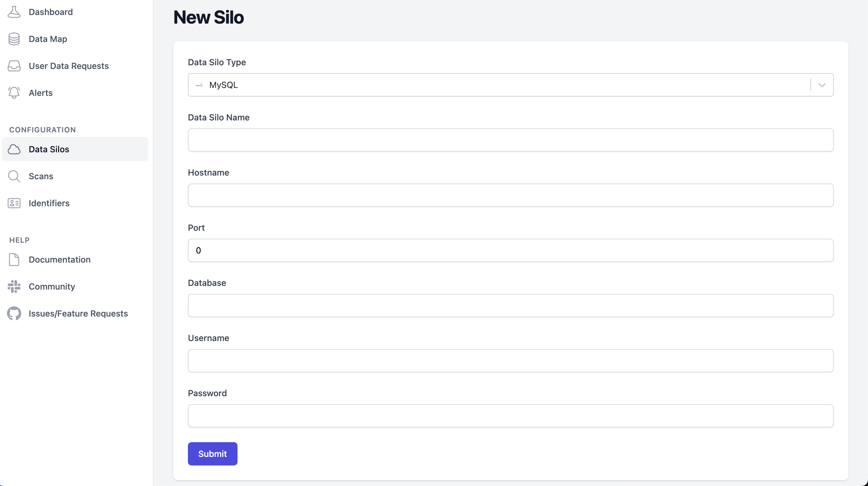This screenshot has width=868, height=486.
Task: Open the Alerts panel
Action: 40,93
